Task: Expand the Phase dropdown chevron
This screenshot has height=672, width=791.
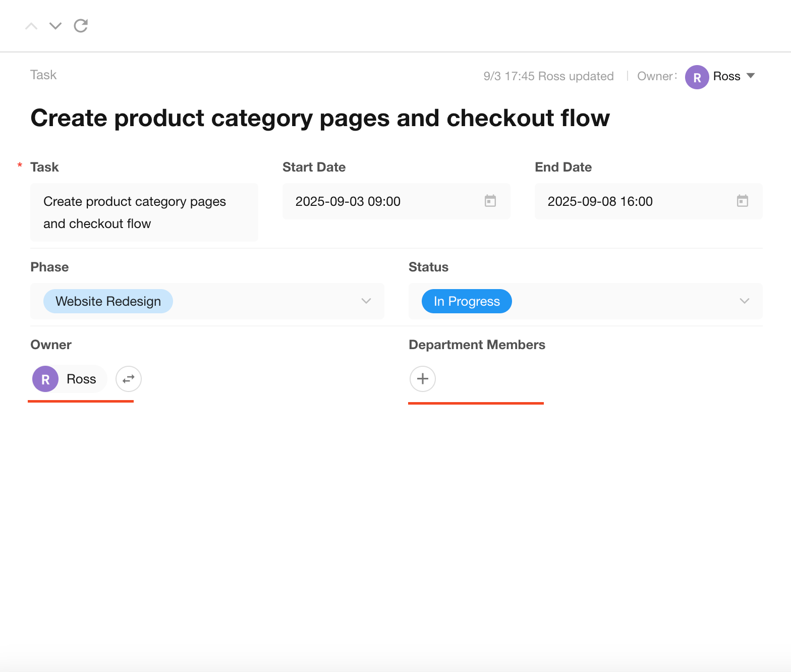Action: click(x=366, y=301)
